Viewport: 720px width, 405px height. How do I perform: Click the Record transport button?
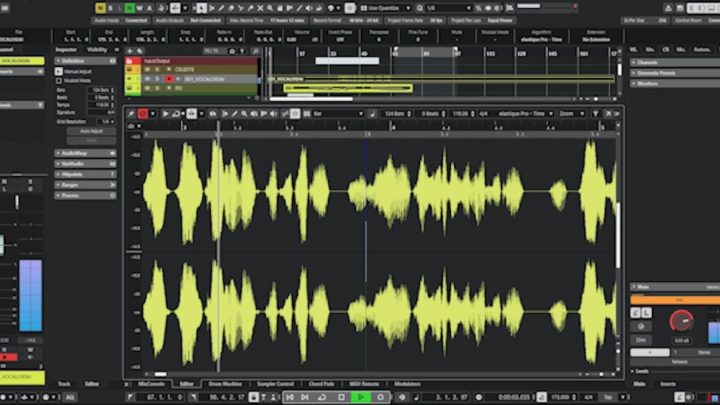380,397
